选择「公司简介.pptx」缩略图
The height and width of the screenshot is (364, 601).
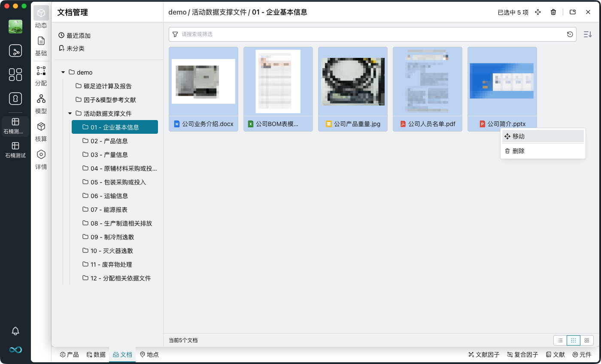pyautogui.click(x=502, y=81)
